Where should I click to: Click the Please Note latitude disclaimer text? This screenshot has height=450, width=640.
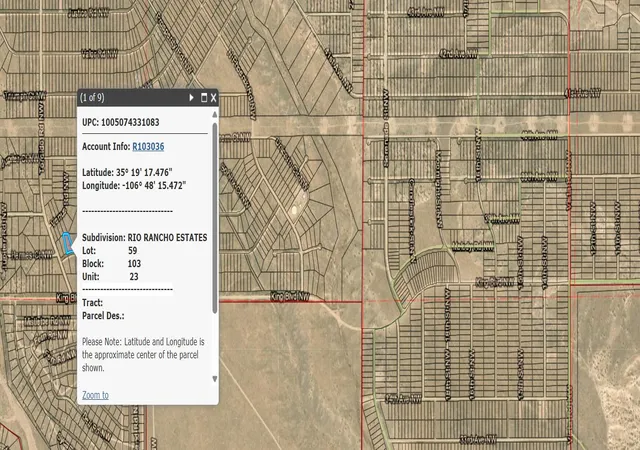[143, 354]
